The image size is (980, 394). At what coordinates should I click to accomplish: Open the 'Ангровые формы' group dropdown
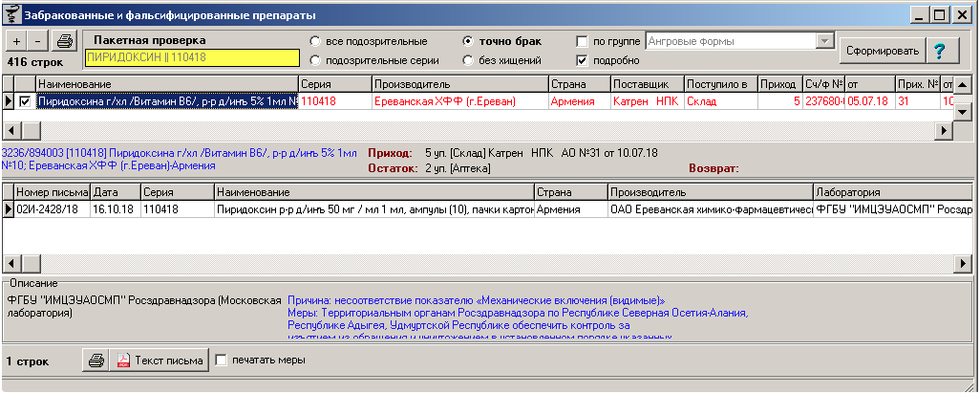[826, 42]
